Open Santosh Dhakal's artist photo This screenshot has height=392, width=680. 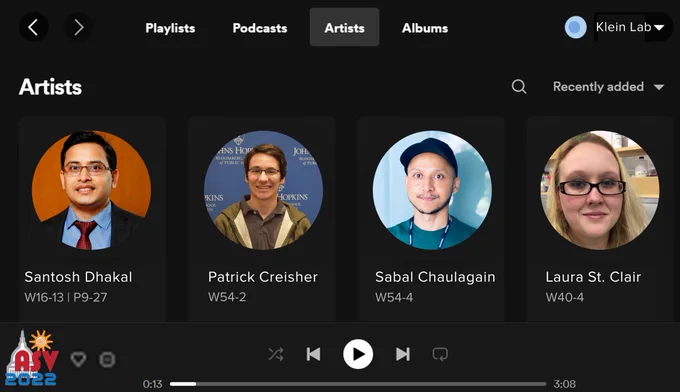click(x=92, y=190)
